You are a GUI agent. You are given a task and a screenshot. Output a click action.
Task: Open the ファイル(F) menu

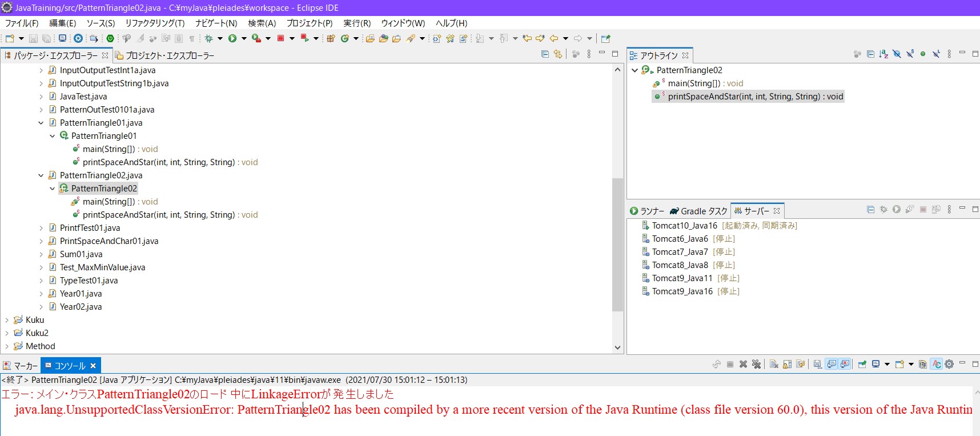(22, 23)
